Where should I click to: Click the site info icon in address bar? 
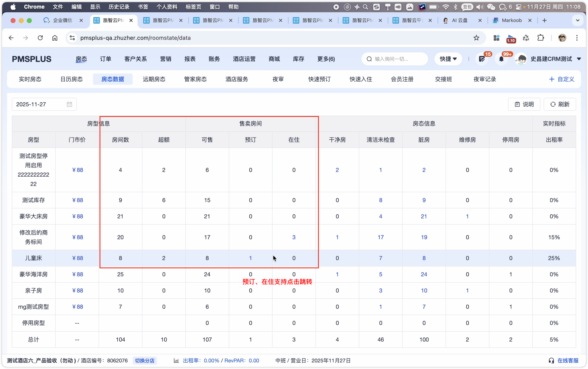(72, 38)
